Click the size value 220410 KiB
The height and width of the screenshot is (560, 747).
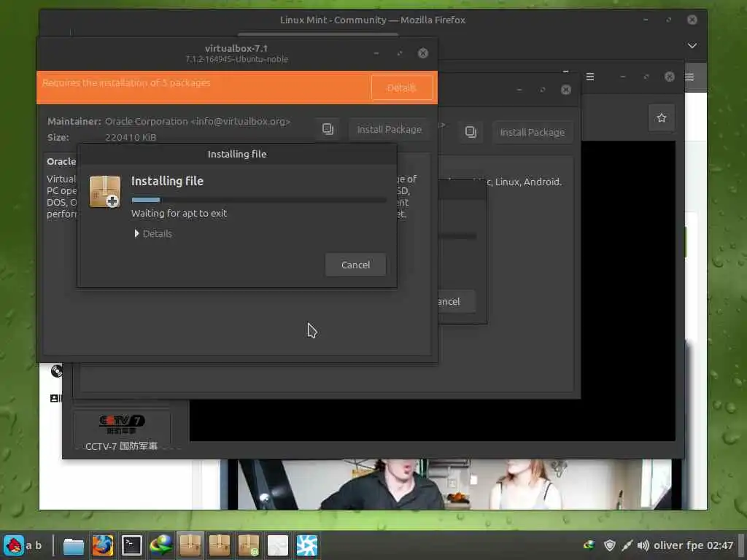(131, 138)
